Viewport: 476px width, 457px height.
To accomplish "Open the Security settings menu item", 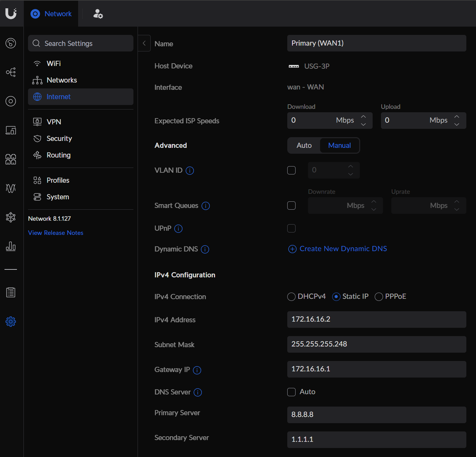I will 81,139.
